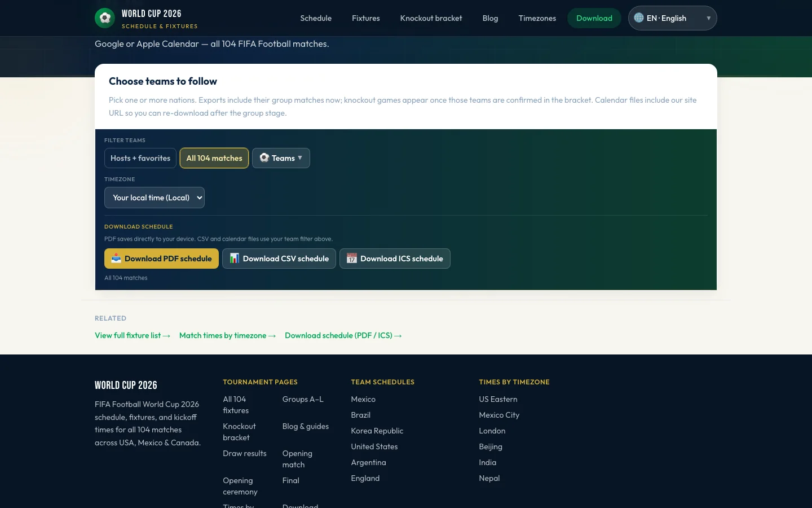The width and height of the screenshot is (812, 508).
Task: Click Download ICS schedule button
Action: click(x=395, y=259)
